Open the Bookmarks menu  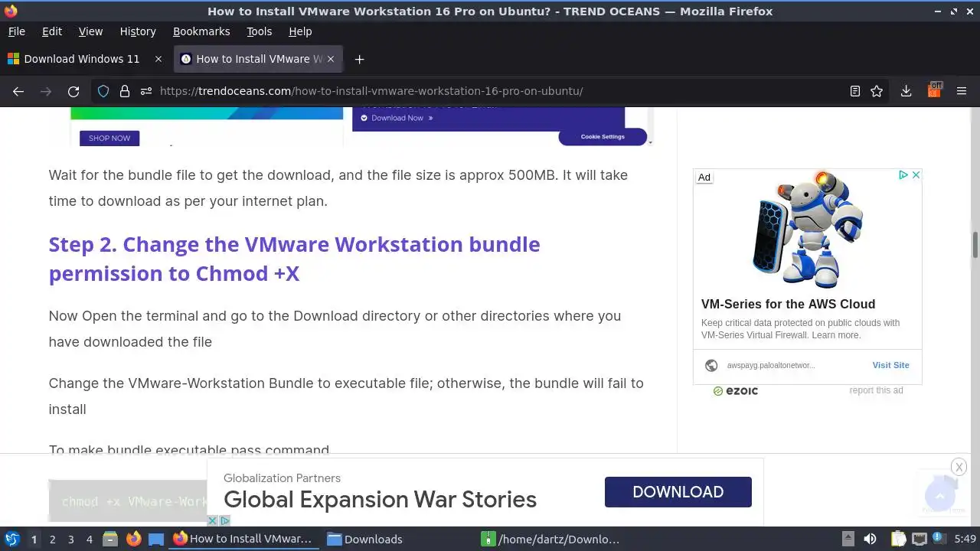(201, 31)
